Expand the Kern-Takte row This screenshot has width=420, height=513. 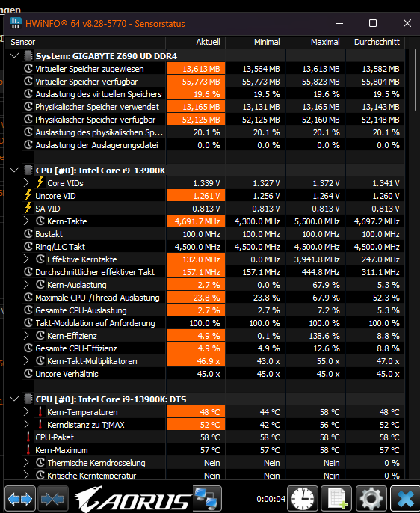[26, 221]
